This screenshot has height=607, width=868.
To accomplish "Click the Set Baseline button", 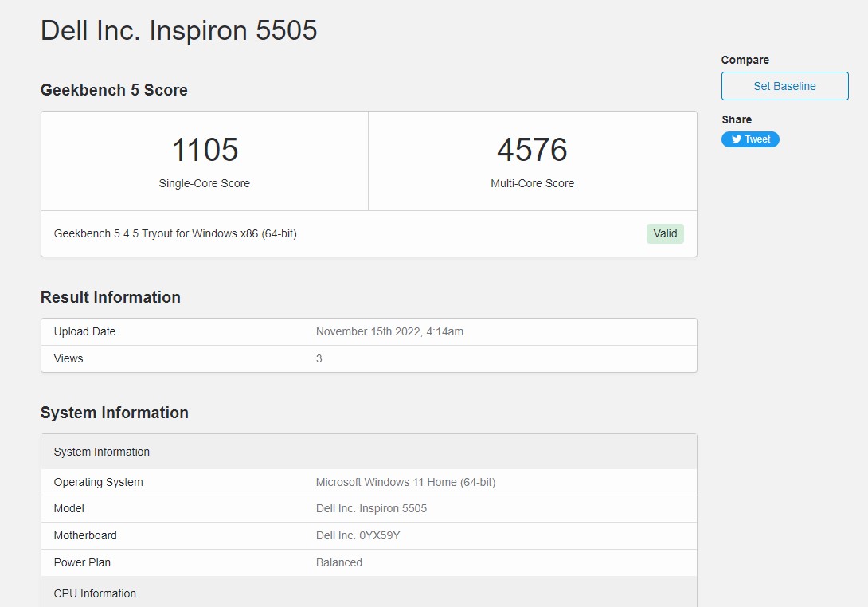I will click(x=784, y=86).
